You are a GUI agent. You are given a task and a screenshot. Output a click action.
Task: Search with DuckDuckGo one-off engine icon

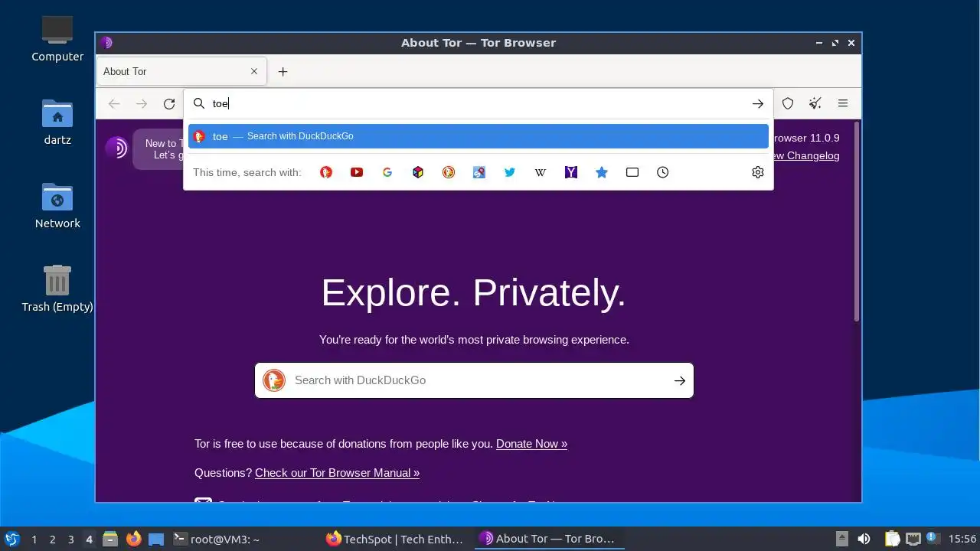coord(326,172)
